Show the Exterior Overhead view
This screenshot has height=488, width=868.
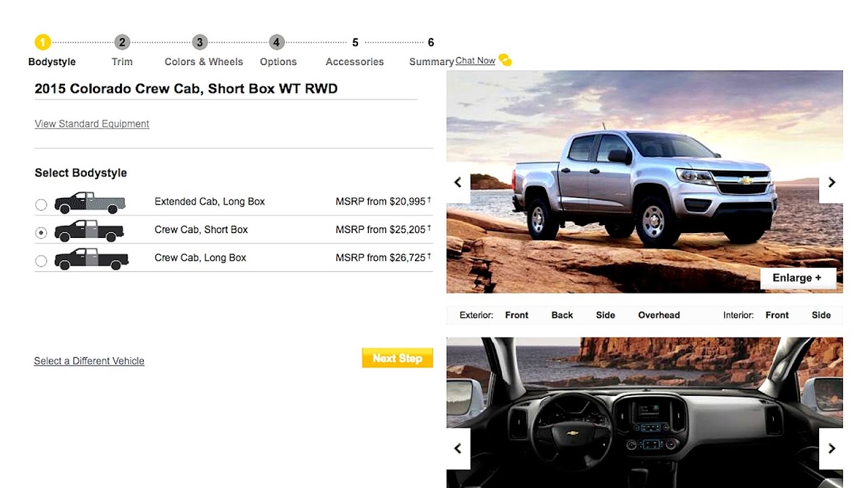[x=658, y=315]
